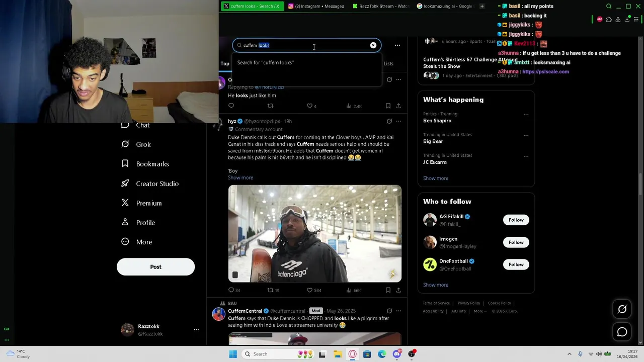Open search settings three-dot menu beside search bar

point(397,45)
